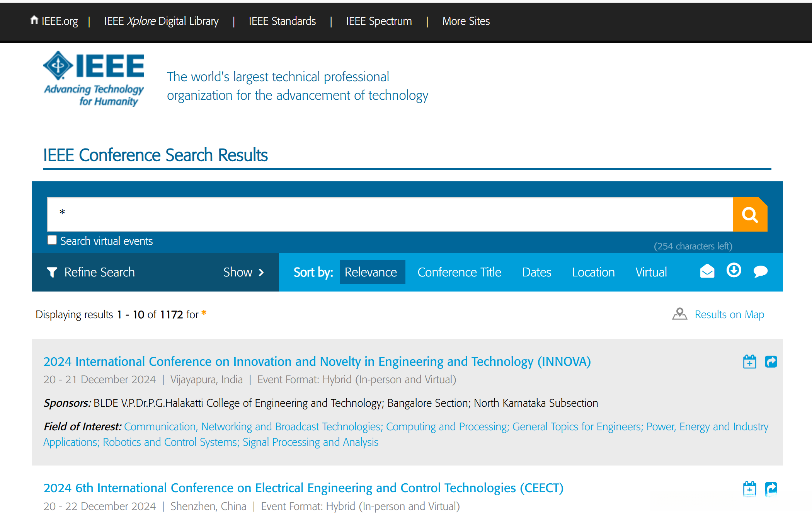
Task: Open the 2024 INNOVA conference title link
Action: tap(317, 362)
